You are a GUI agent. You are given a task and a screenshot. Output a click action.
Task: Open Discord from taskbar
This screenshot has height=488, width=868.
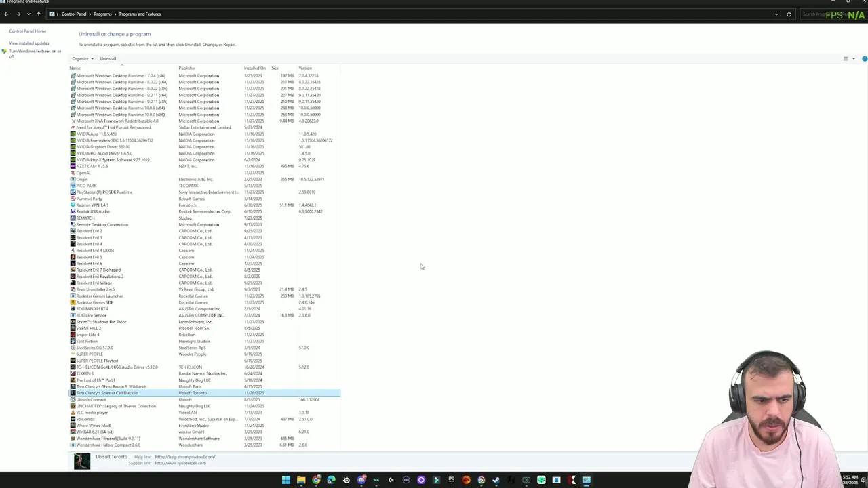[x=361, y=480]
